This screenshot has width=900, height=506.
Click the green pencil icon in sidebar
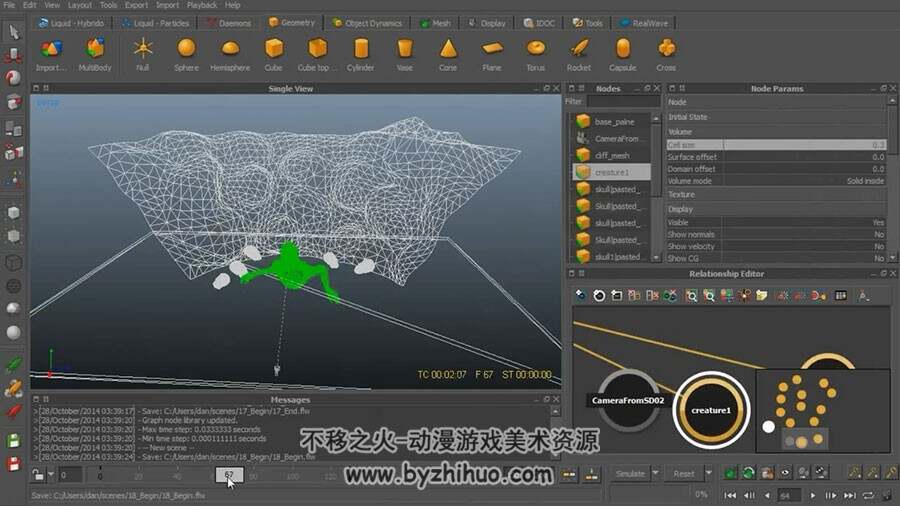tap(14, 364)
